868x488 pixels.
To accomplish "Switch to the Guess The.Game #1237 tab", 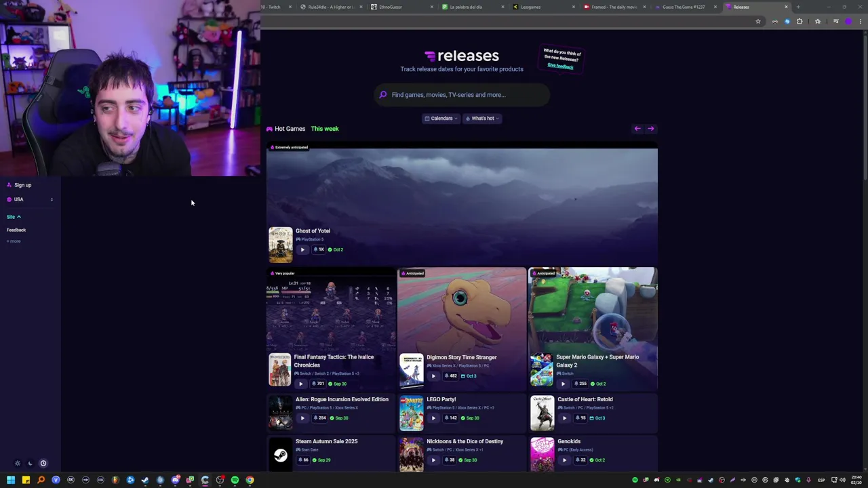I will pos(684,7).
